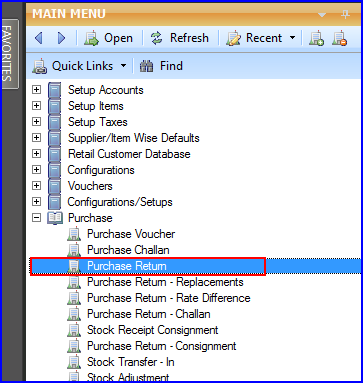The height and width of the screenshot is (383, 363).
Task: Click the Purchase Return - Consignment icon
Action: click(x=74, y=346)
